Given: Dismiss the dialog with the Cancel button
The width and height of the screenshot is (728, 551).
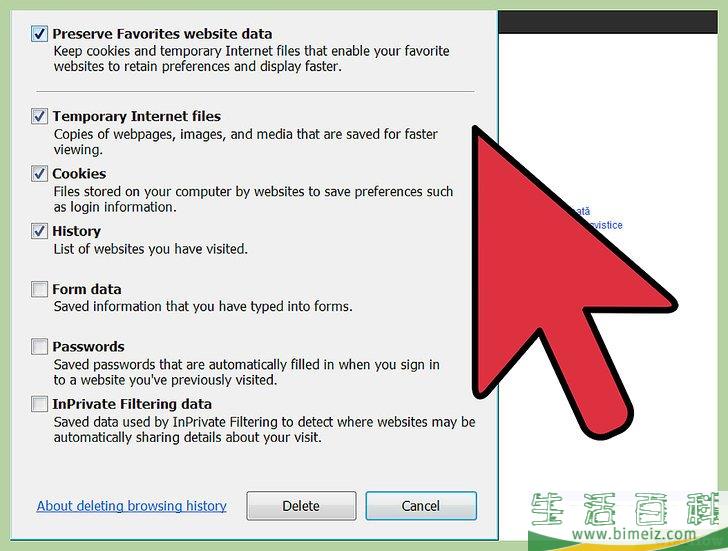Looking at the screenshot, I should 421,506.
